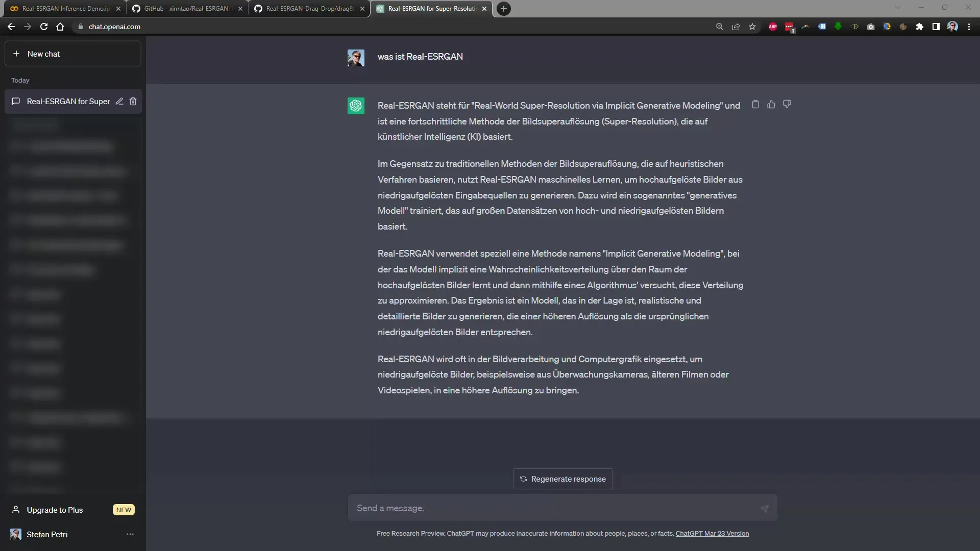Click the browser refresh page icon
Screen dimensions: 980x551
pyautogui.click(x=44, y=26)
